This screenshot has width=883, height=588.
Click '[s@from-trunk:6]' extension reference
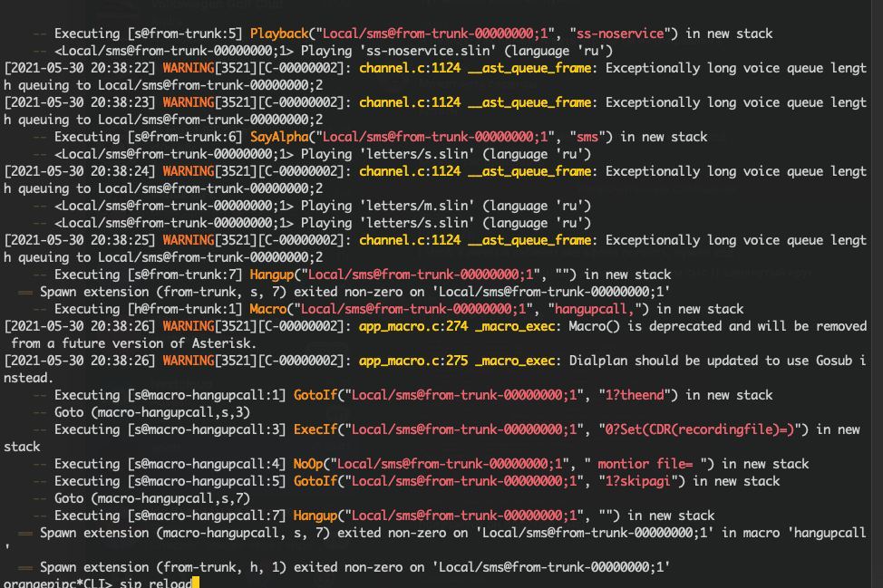pos(185,137)
